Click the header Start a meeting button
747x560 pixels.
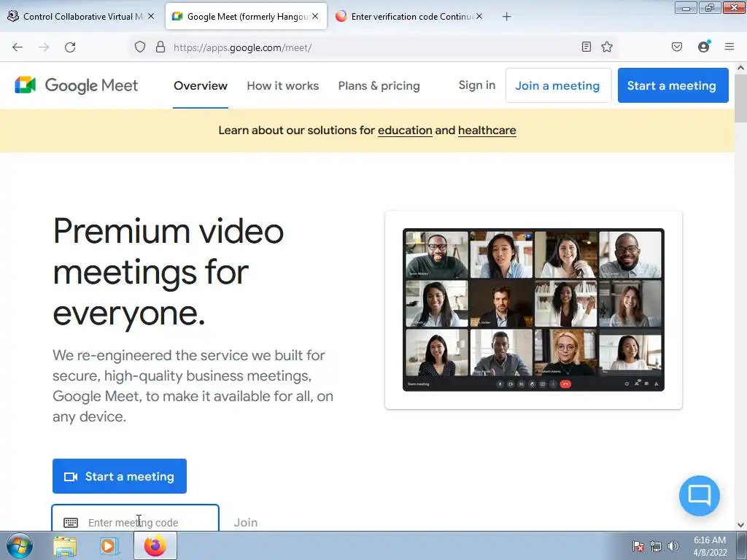coord(673,85)
